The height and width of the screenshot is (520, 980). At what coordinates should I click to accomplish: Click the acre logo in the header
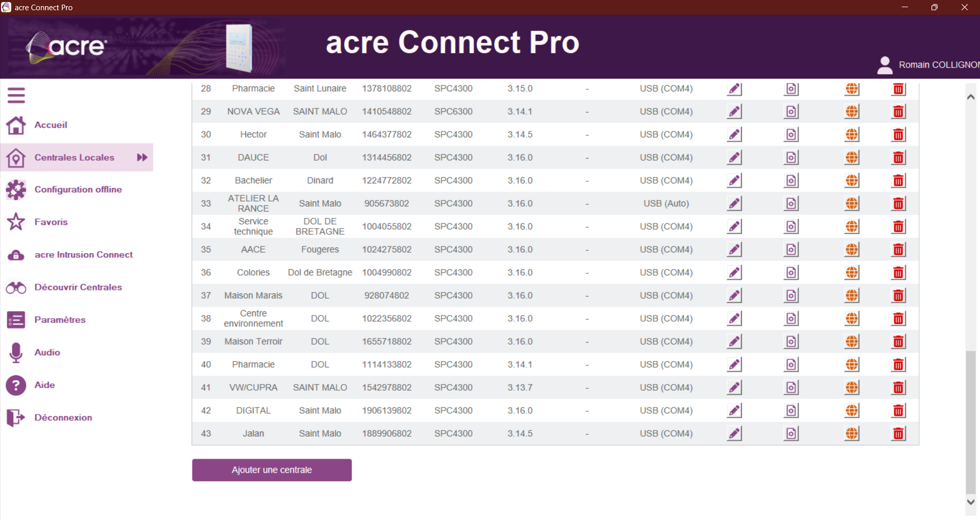66,47
